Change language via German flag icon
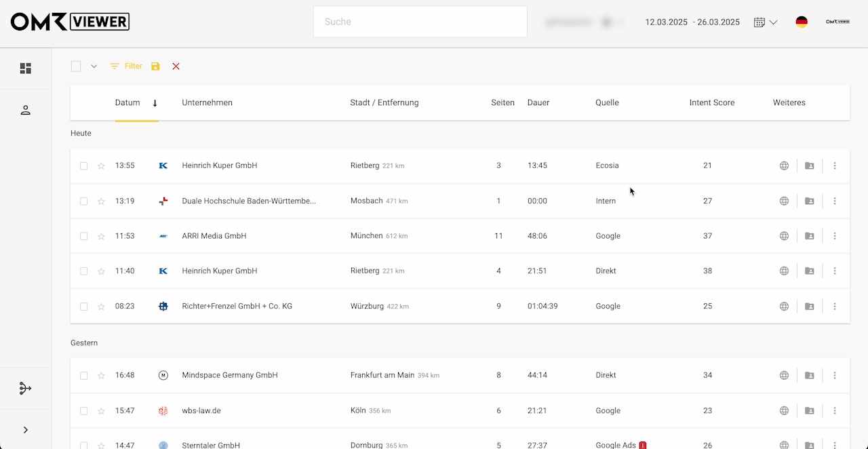 pos(802,22)
